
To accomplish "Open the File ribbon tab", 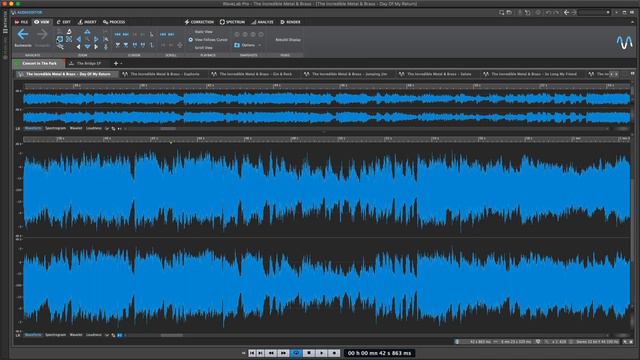I will click(21, 22).
